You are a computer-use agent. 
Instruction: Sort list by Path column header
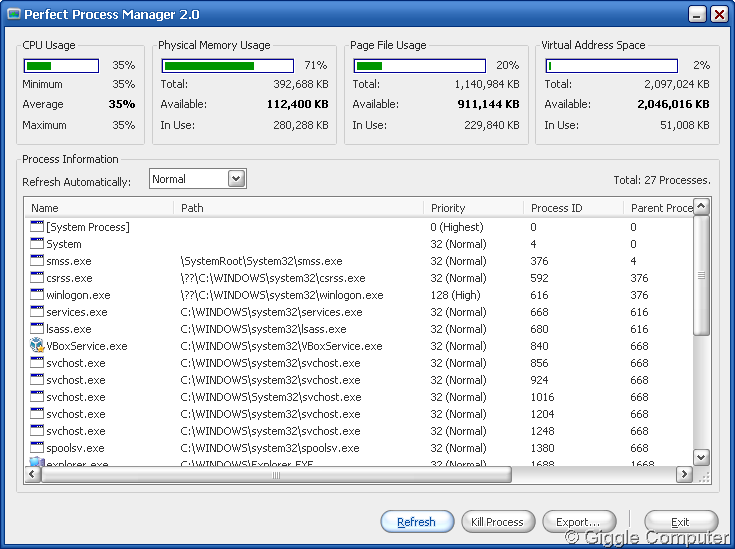[x=298, y=208]
